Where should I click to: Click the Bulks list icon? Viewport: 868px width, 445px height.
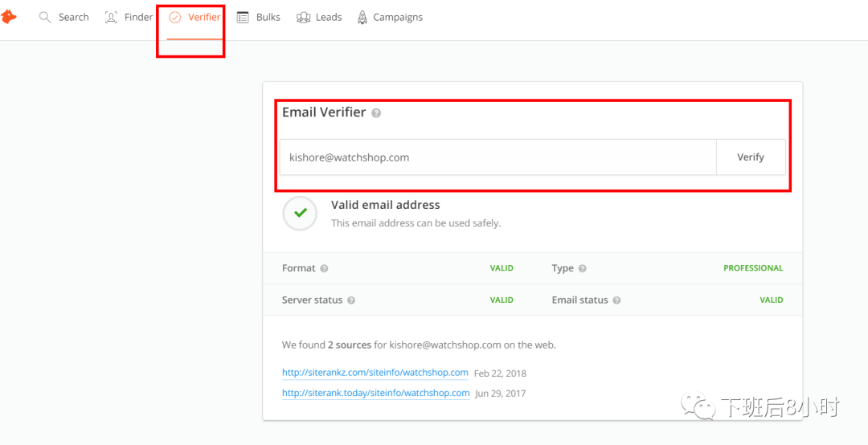[x=243, y=17]
